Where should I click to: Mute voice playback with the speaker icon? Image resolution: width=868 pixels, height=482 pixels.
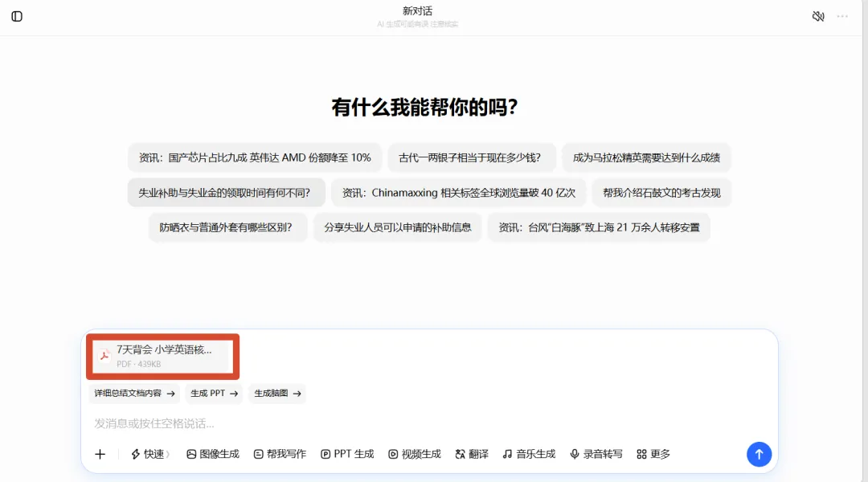(x=818, y=17)
